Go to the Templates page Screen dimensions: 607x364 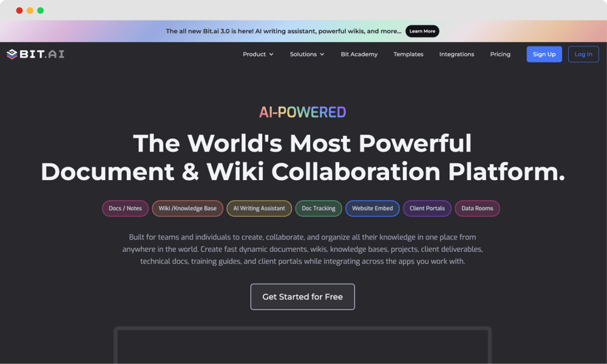click(x=408, y=54)
